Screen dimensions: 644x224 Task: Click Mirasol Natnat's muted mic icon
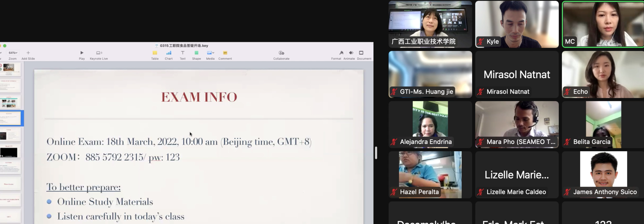coord(481,92)
